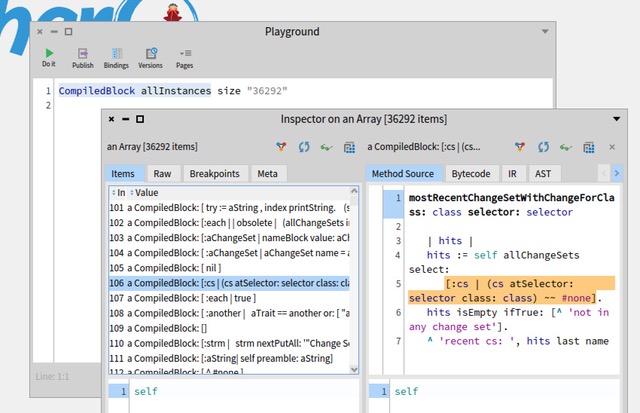Select the Bytecode tab
This screenshot has width=640, height=413.
[x=470, y=174]
